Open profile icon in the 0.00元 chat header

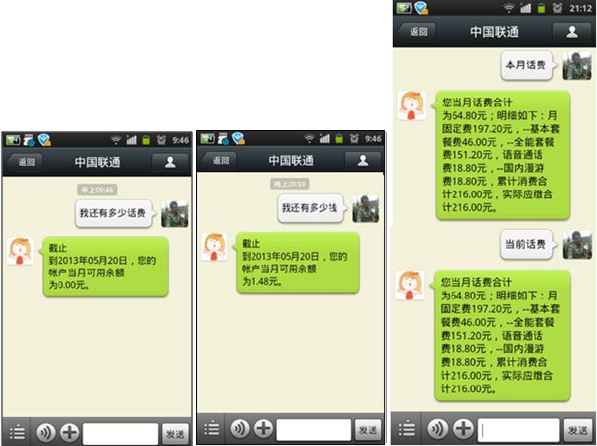(170, 162)
